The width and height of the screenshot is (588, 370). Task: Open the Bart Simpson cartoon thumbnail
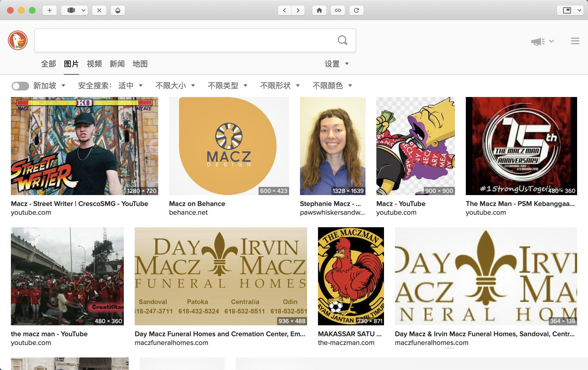(416, 146)
